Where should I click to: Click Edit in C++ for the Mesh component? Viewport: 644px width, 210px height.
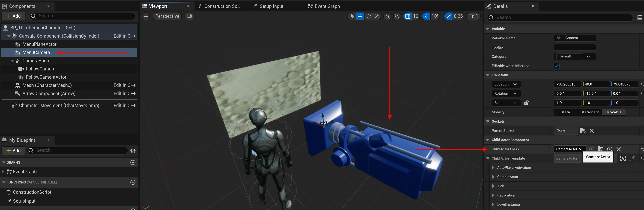tap(125, 86)
